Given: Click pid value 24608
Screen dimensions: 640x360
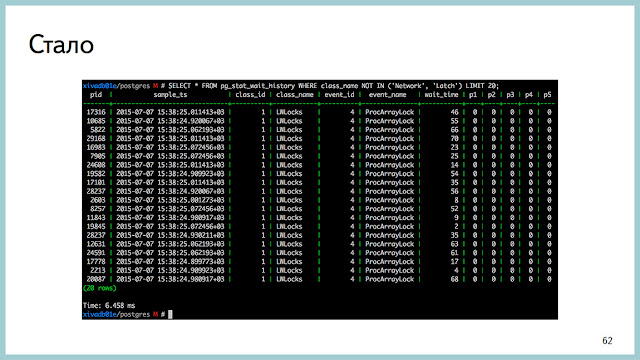Looking at the screenshot, I should tap(96, 165).
